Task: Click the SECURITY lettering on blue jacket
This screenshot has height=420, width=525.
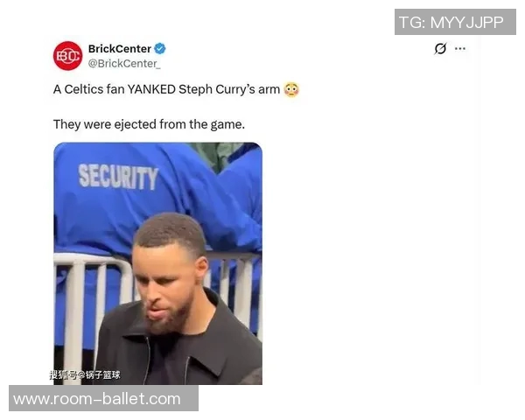Action: click(x=118, y=177)
